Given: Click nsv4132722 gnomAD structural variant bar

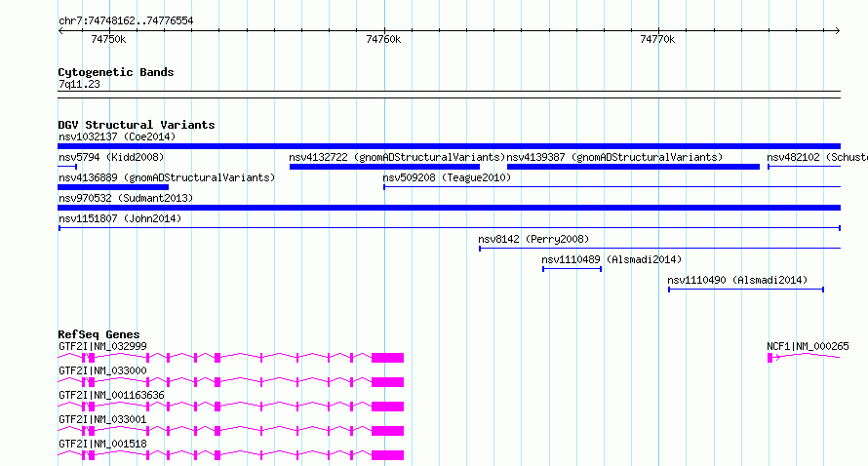Looking at the screenshot, I should [384, 167].
